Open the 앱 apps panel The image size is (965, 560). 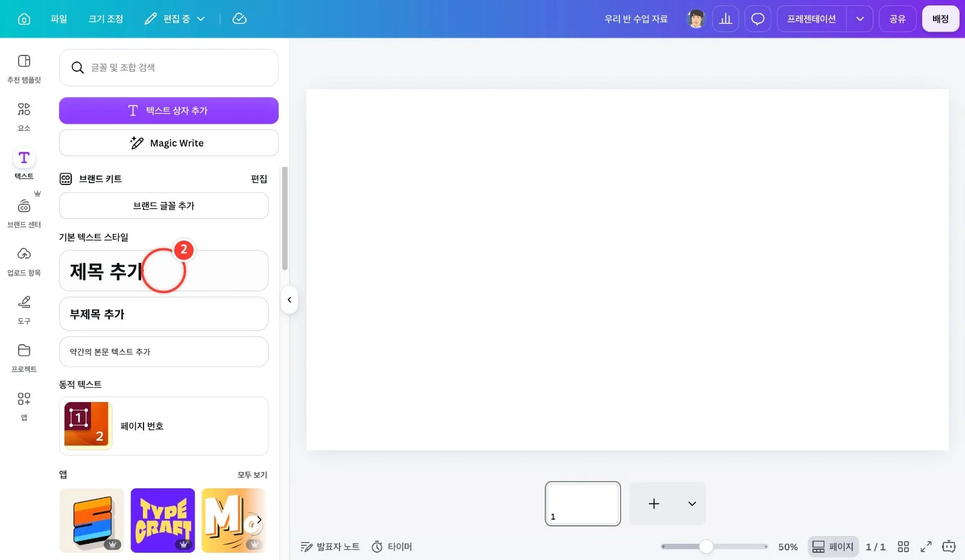pyautogui.click(x=24, y=406)
